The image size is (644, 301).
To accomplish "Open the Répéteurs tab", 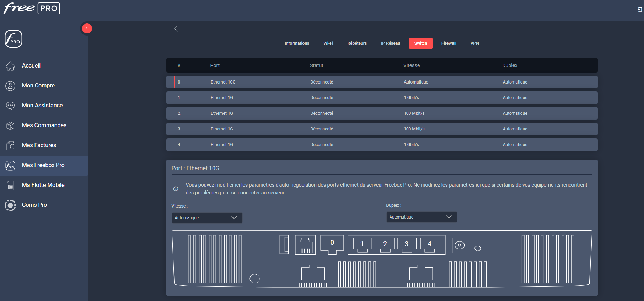I will pos(357,43).
